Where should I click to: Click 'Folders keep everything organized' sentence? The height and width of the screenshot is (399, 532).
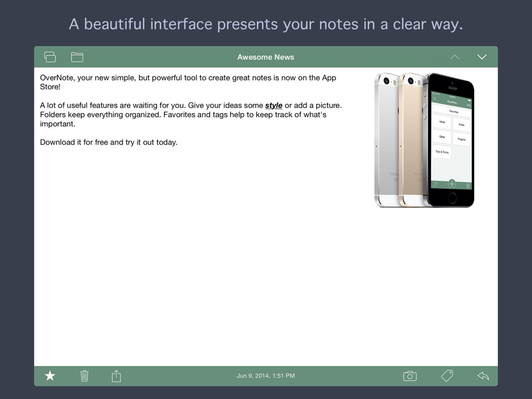pyautogui.click(x=101, y=115)
